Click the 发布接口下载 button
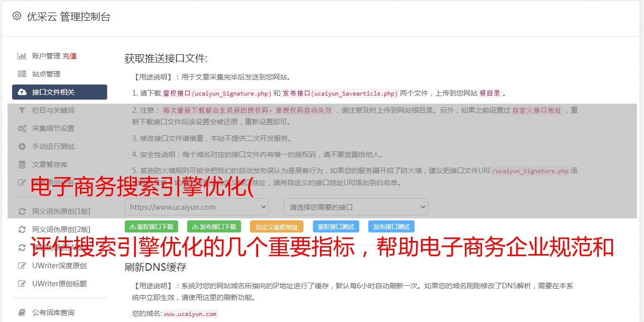This screenshot has width=644, height=322. tap(214, 226)
